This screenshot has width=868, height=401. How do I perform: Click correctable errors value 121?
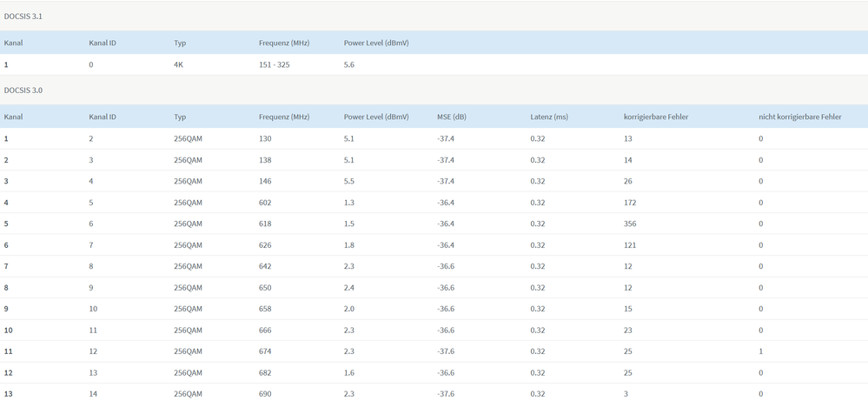[630, 244]
